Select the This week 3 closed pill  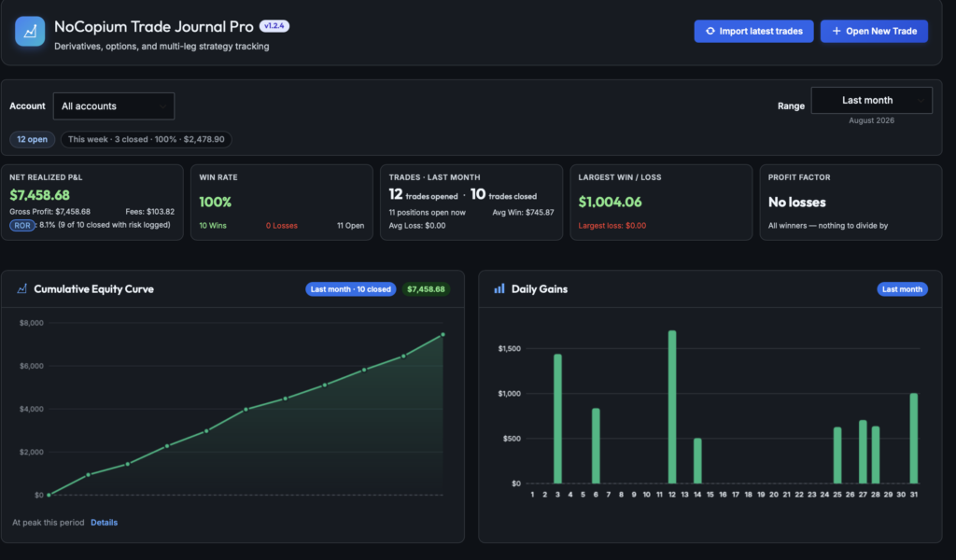pos(147,140)
